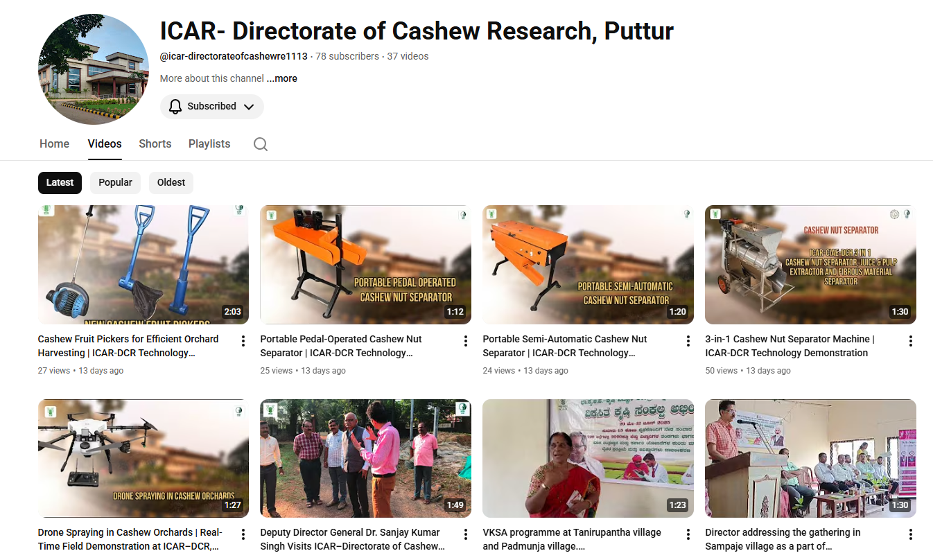Select the Oldest sort filter chip
This screenshot has height=560, width=933.
(x=171, y=182)
